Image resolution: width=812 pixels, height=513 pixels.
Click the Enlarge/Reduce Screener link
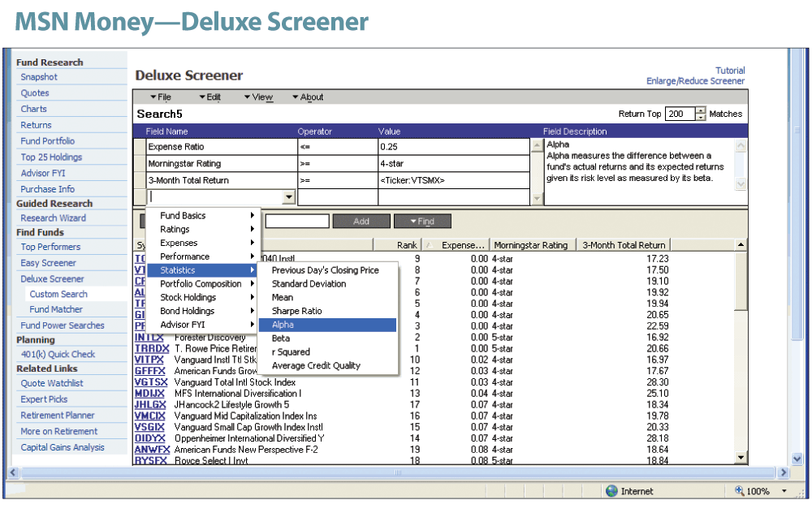(x=695, y=81)
